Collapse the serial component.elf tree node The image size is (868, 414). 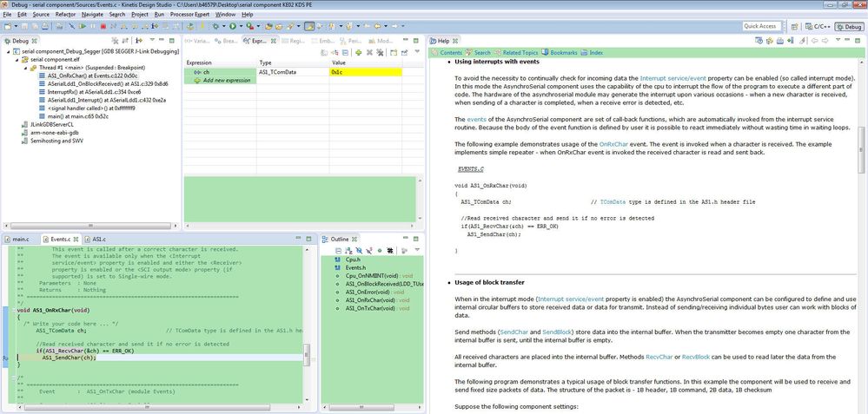(x=17, y=59)
